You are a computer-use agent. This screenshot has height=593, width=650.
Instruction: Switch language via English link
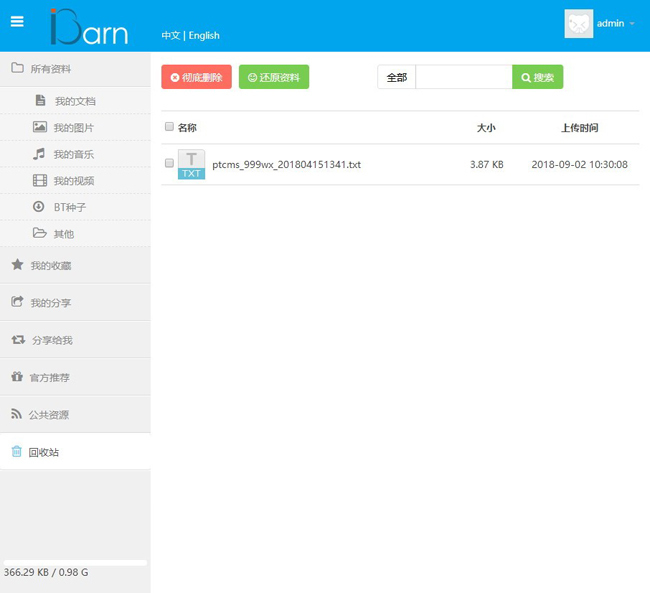[x=204, y=36]
